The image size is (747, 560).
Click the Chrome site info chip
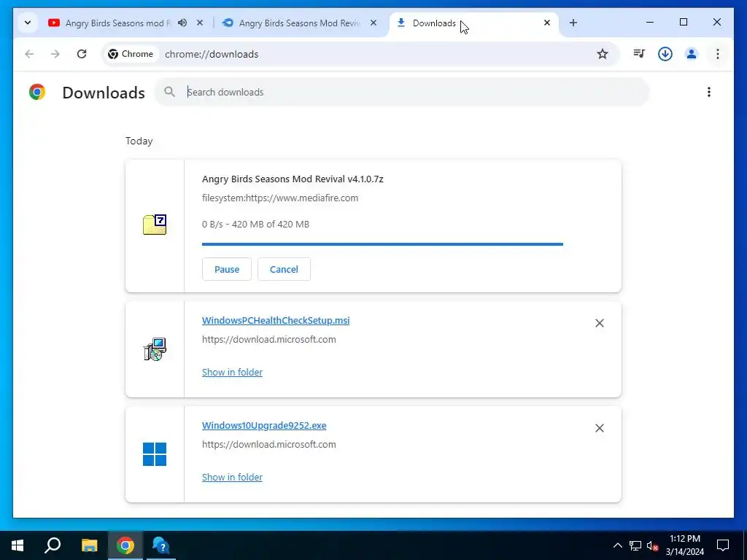[x=131, y=54]
